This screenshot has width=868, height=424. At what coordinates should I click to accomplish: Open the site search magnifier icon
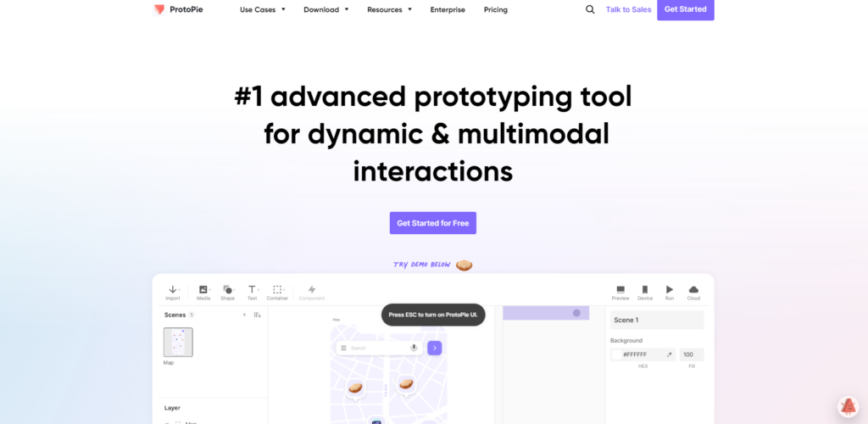[x=590, y=10]
